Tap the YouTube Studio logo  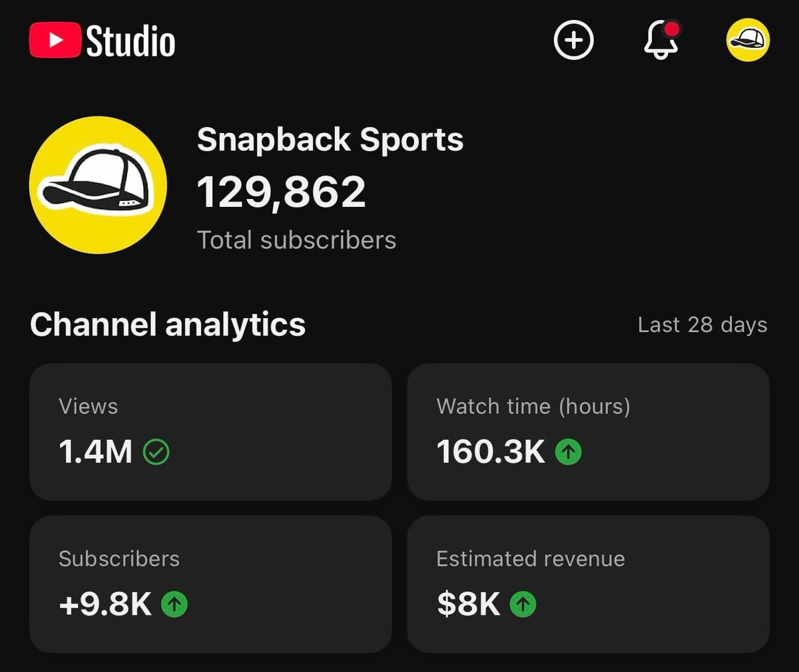[103, 41]
